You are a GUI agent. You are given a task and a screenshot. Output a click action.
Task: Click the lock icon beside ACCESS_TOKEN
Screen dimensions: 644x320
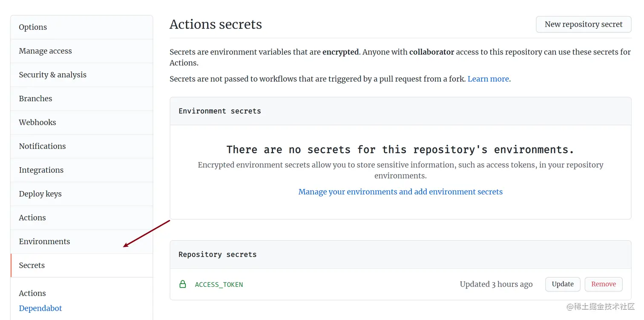[183, 284]
